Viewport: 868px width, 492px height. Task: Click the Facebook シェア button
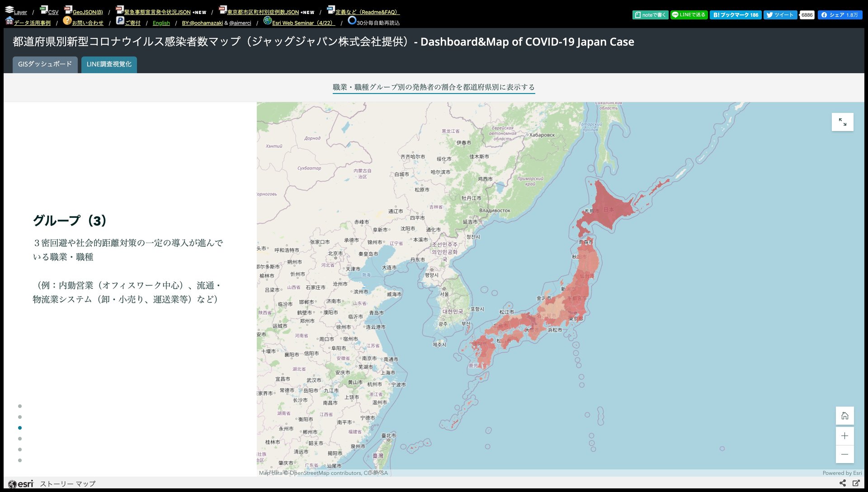(x=840, y=15)
